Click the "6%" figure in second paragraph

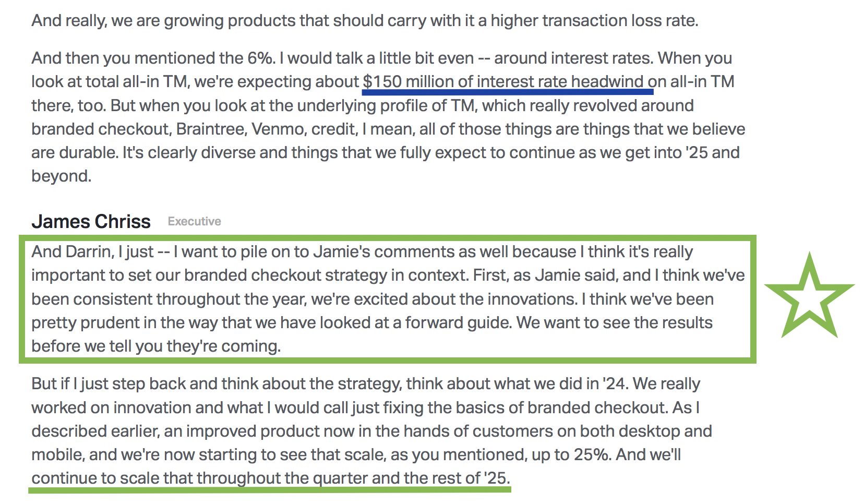tap(261, 58)
